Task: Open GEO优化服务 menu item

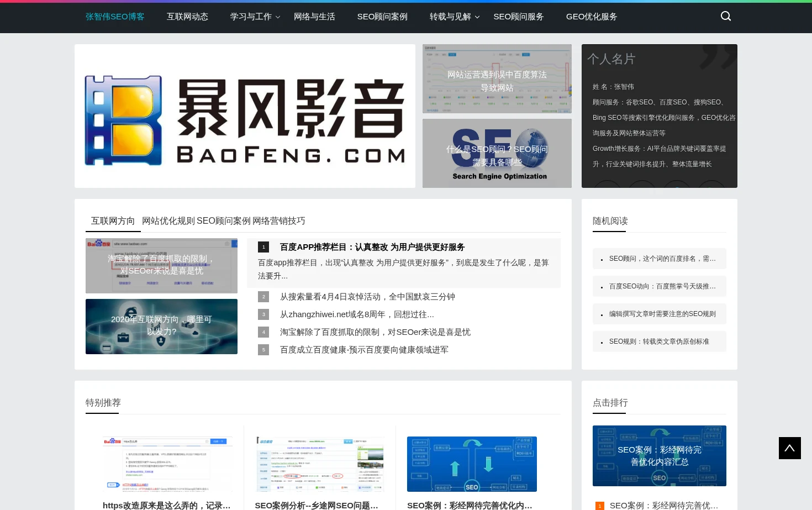Action: pyautogui.click(x=592, y=17)
